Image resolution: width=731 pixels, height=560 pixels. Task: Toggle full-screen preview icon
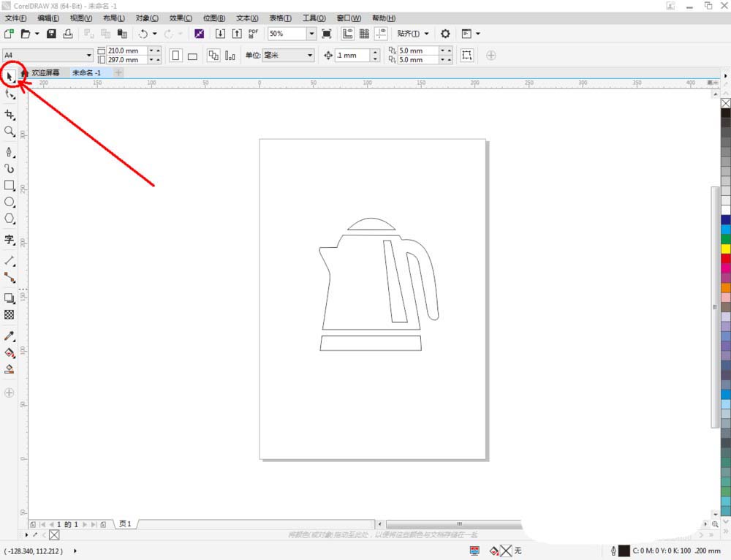pos(327,34)
